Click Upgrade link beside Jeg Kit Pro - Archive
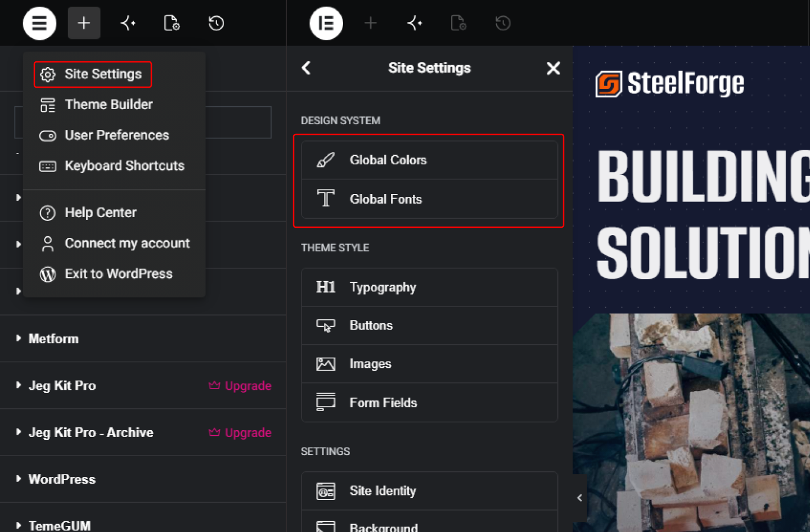This screenshot has width=810, height=532. (240, 432)
